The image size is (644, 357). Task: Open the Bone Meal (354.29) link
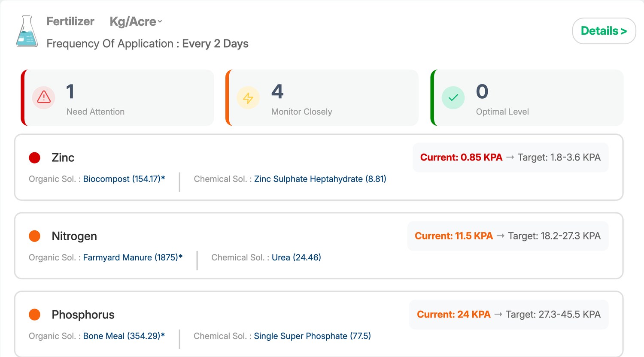click(124, 336)
